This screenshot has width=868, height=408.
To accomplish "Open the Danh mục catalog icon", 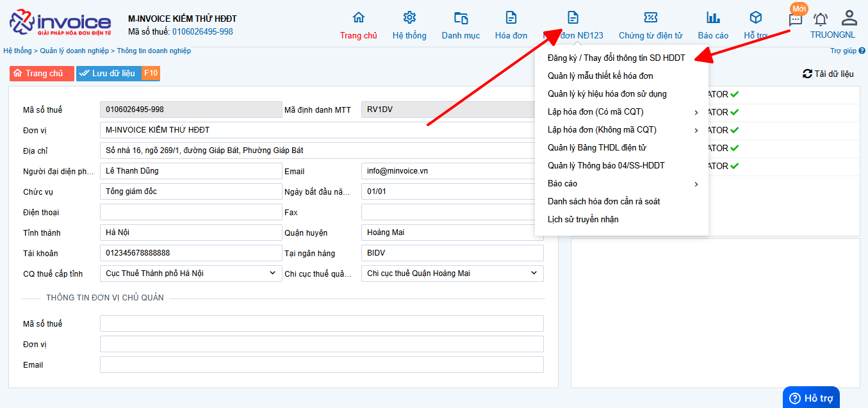I will point(461,18).
